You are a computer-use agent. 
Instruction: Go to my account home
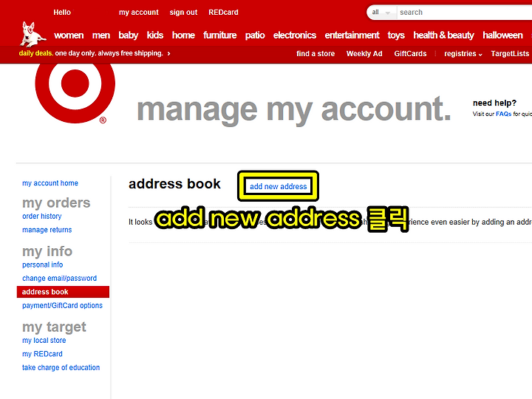(50, 183)
